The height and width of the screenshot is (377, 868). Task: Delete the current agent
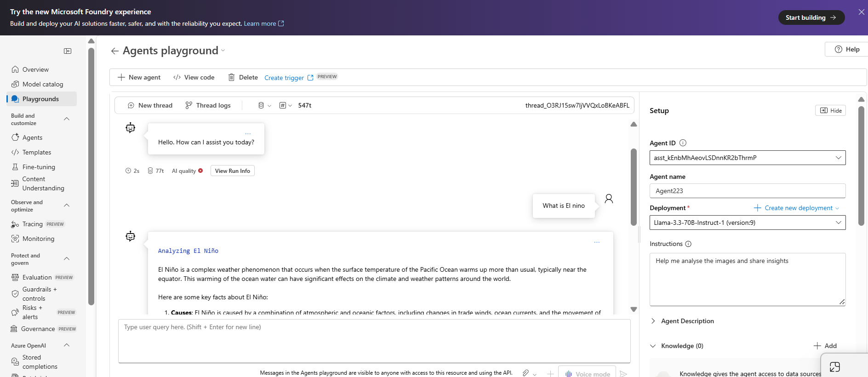(x=243, y=77)
